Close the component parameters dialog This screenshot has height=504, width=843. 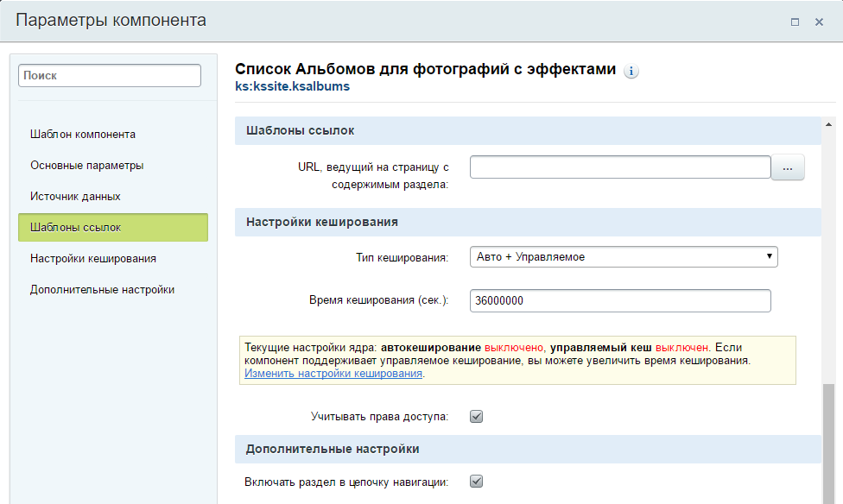819,22
